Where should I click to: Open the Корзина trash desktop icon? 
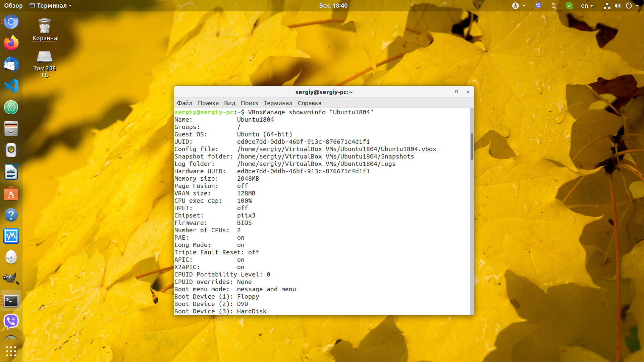45,30
